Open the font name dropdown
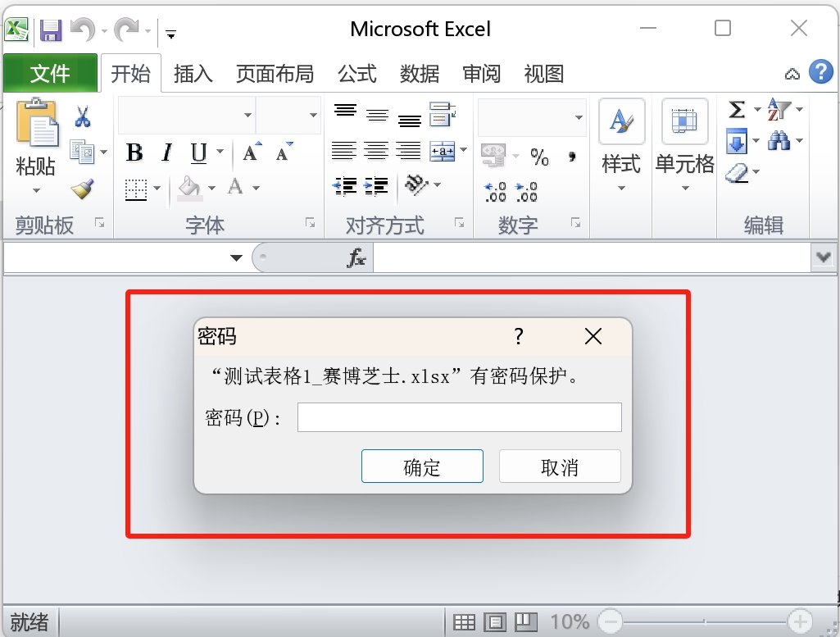This screenshot has height=637, width=840. point(247,116)
